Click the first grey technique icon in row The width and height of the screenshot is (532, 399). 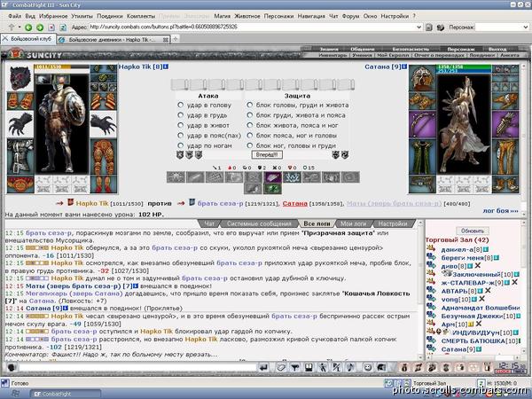(x=176, y=177)
